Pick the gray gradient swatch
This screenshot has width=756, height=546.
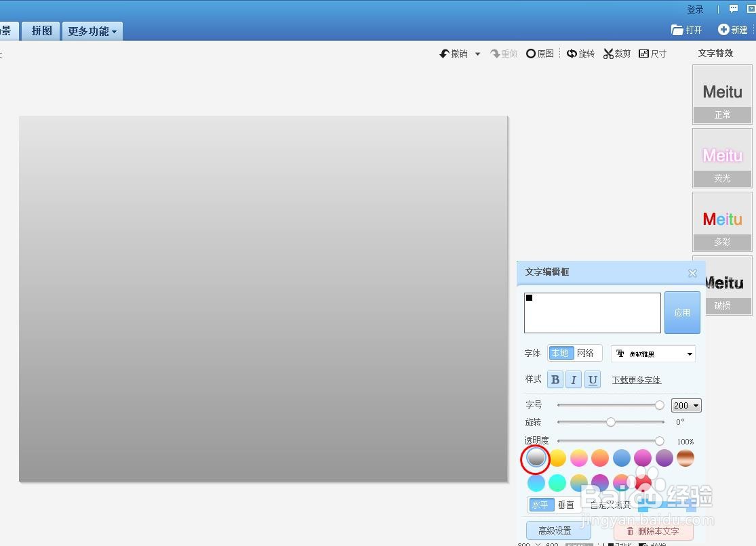coord(536,458)
